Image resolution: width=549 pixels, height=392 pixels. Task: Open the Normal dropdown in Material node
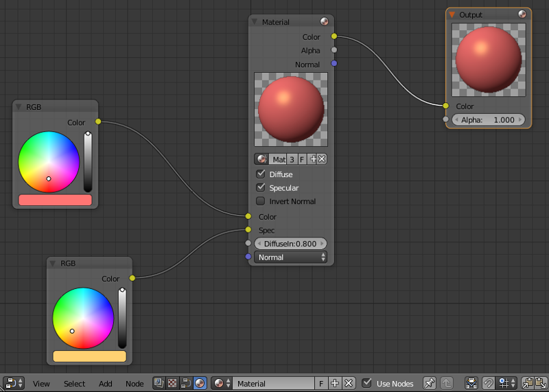290,257
